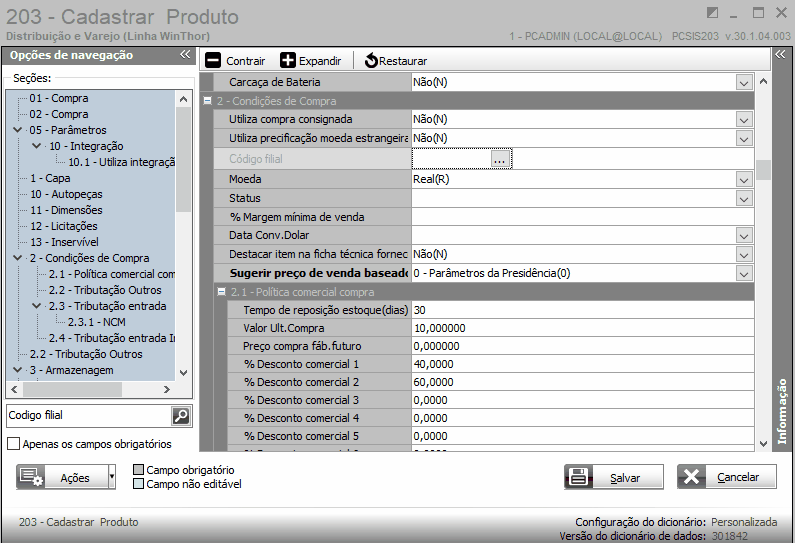Select 2.4 - Tributação entrada tree item

(x=112, y=338)
